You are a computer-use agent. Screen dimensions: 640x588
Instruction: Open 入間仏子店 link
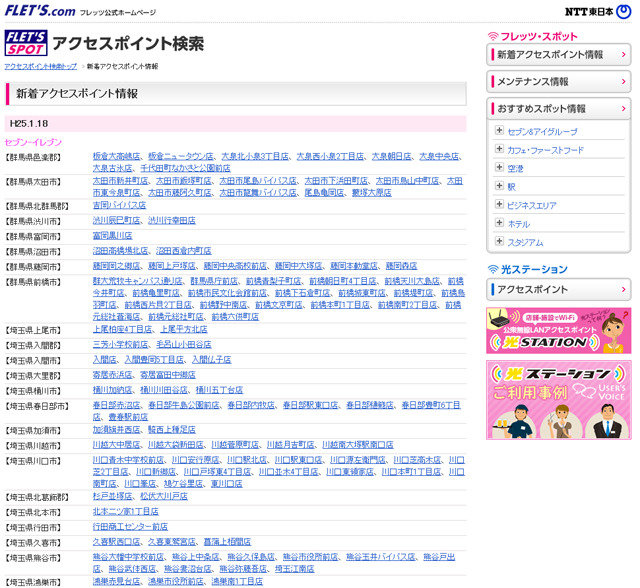point(211,360)
